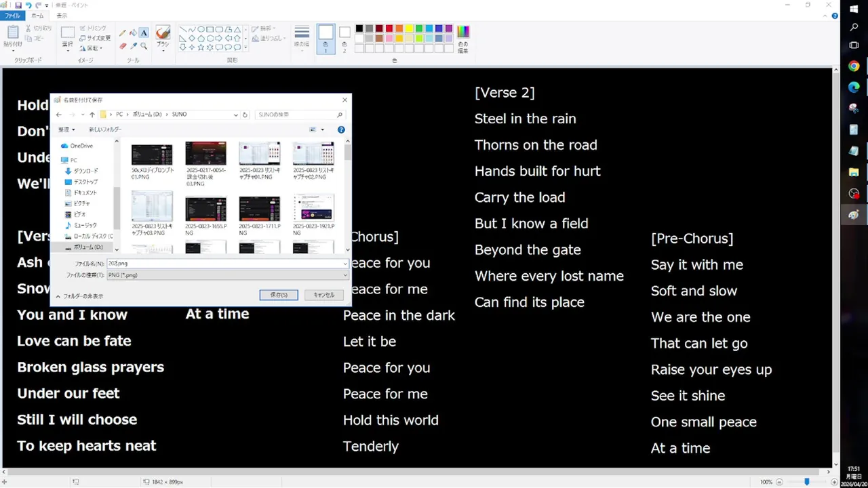The width and height of the screenshot is (868, 488).
Task: Expand the shapes gallery more arrow
Action: coord(245,47)
